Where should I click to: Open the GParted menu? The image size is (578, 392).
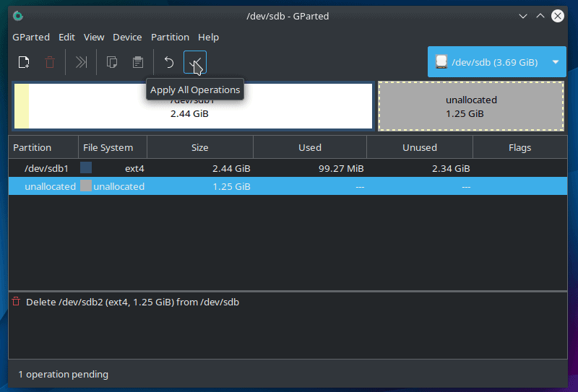point(31,37)
